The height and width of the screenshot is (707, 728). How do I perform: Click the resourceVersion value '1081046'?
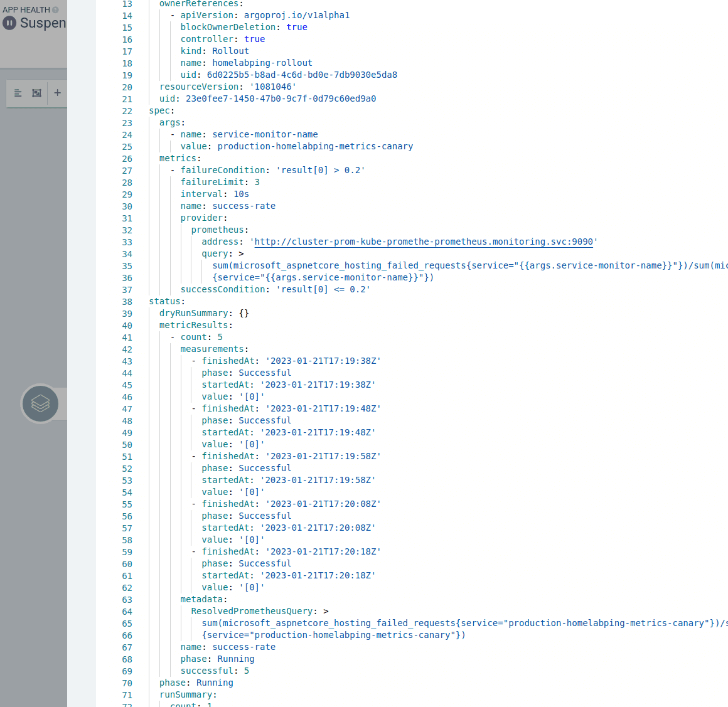[x=272, y=87]
